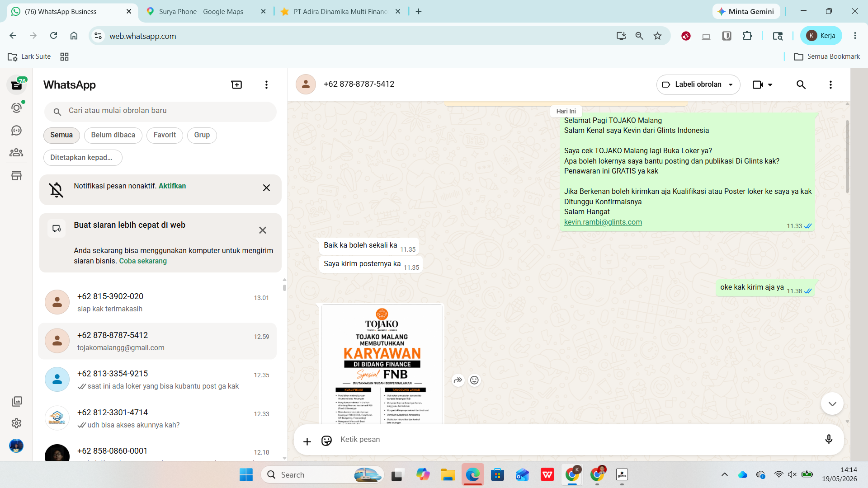868x488 pixels.
Task: Select the Belum dibaca filter
Action: (113, 135)
